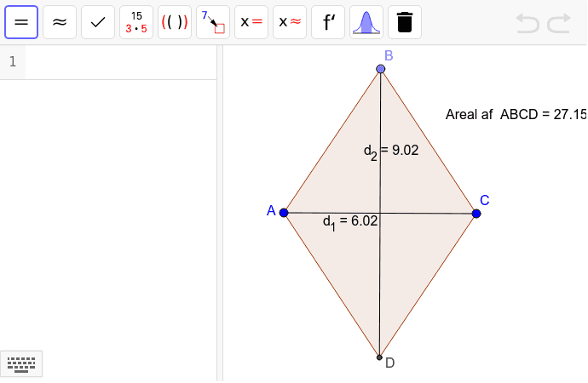The image size is (588, 383).
Task: Click point C on the rhombus
Action: coord(476,214)
